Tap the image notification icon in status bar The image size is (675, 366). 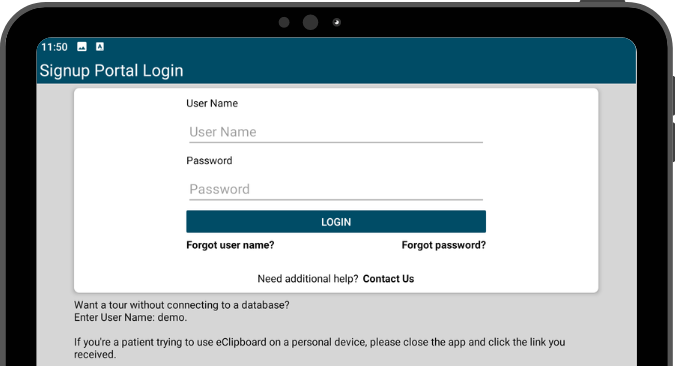tap(82, 47)
